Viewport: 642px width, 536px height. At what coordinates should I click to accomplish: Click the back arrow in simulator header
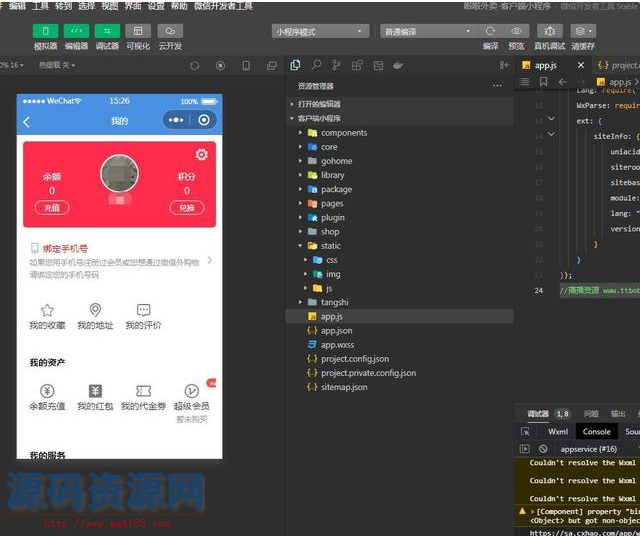click(x=27, y=122)
